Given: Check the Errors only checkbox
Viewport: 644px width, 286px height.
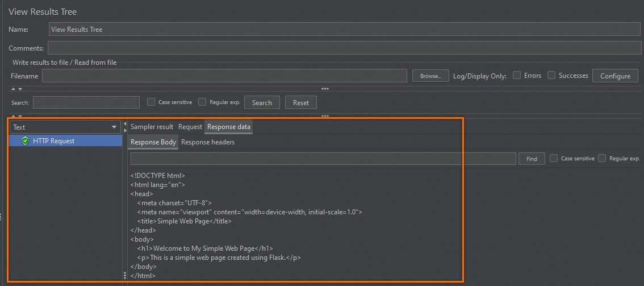Looking at the screenshot, I should click(517, 75).
